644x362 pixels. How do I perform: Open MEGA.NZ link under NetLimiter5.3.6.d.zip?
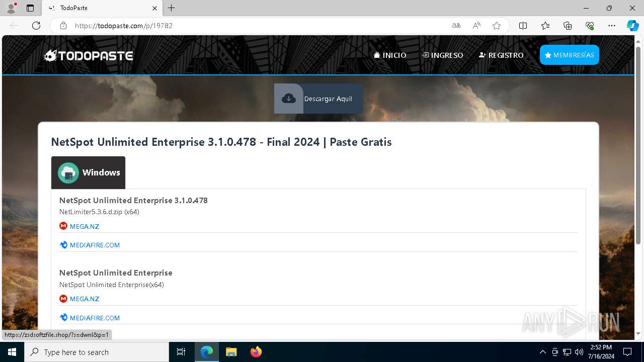click(x=85, y=226)
